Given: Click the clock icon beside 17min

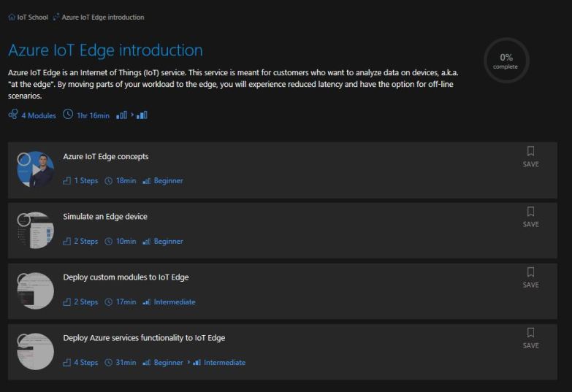Looking at the screenshot, I should point(109,302).
